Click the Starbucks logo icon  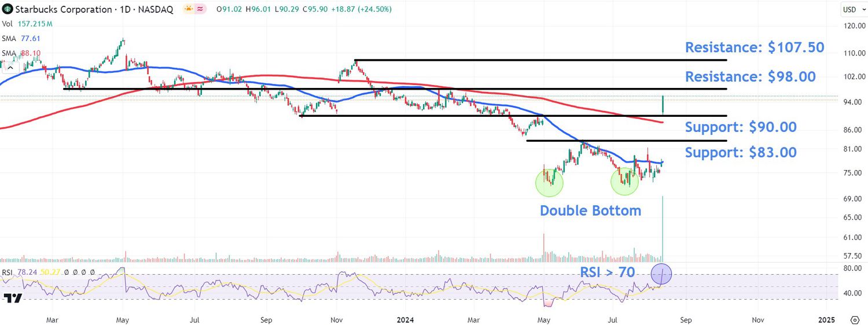7,9
